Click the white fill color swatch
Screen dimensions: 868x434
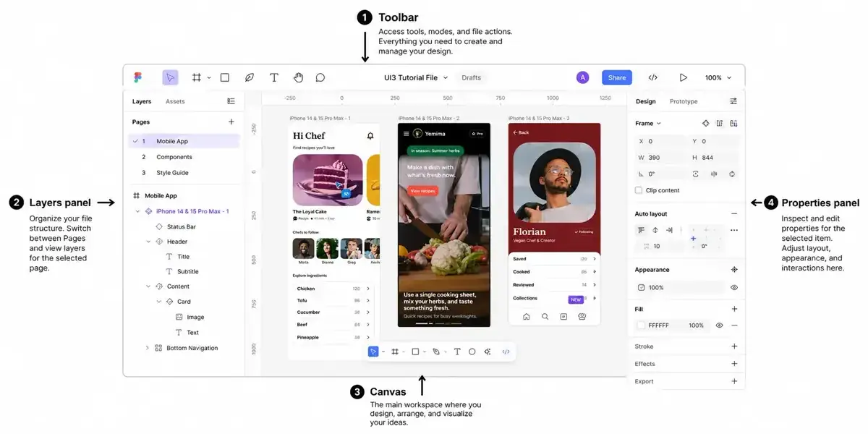point(641,325)
